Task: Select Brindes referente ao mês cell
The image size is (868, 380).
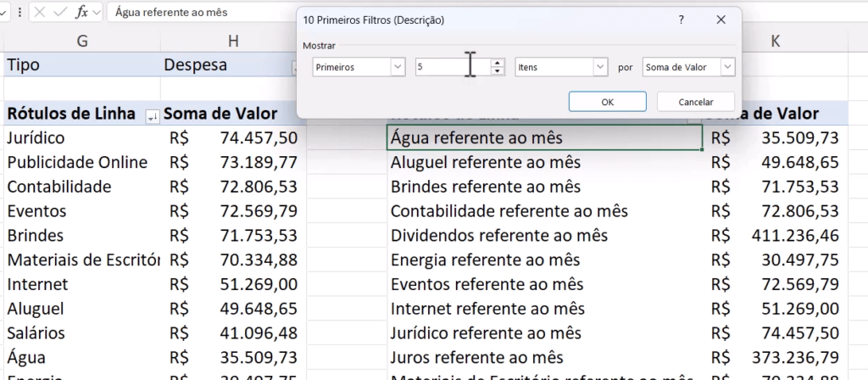Action: 544,187
